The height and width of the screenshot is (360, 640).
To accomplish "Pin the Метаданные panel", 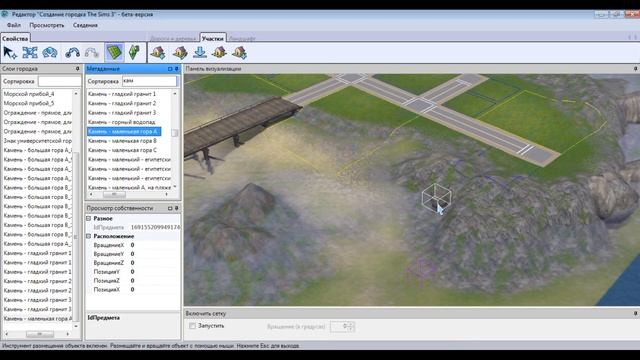I will [177, 69].
